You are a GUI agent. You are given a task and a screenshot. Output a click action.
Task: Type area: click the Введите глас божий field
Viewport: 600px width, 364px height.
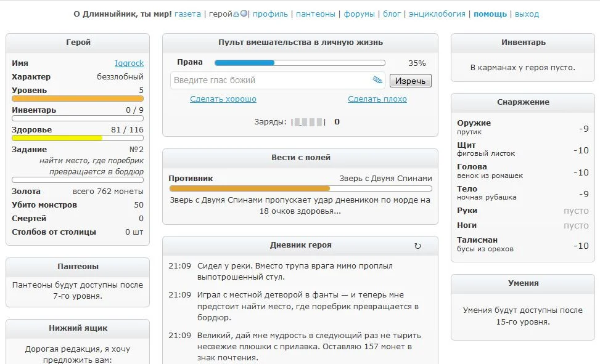click(x=271, y=80)
